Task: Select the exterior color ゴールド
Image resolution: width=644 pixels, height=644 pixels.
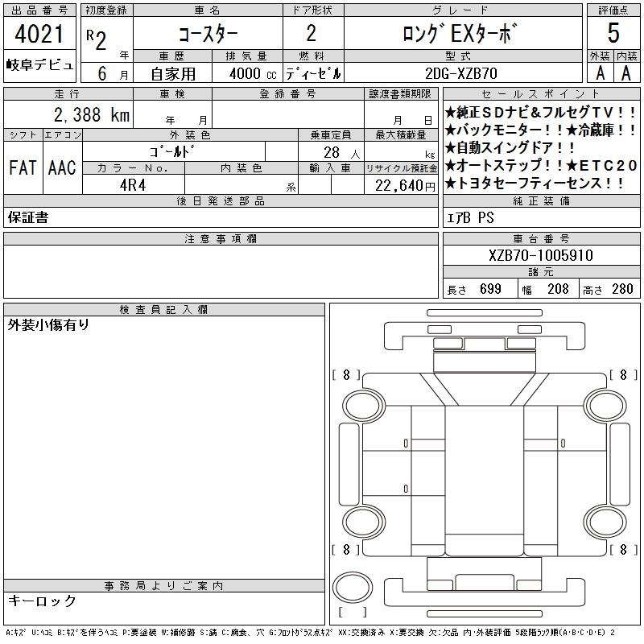Action: coord(171,152)
